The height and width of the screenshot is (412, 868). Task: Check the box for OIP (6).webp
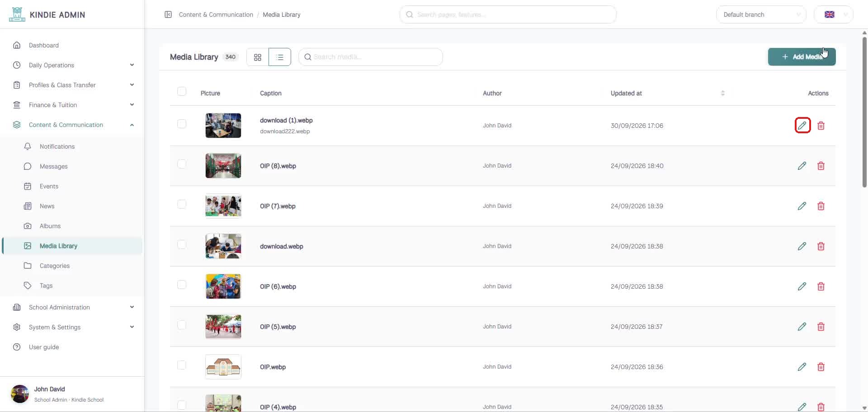click(x=182, y=285)
